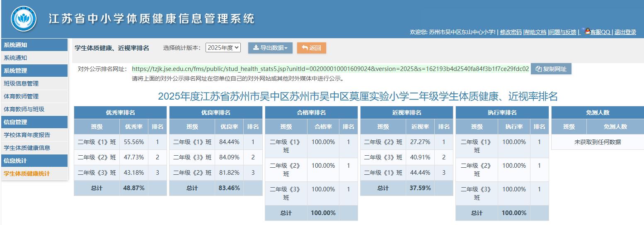Click the 执行率 column header
This screenshot has height=225, width=644.
click(514, 127)
